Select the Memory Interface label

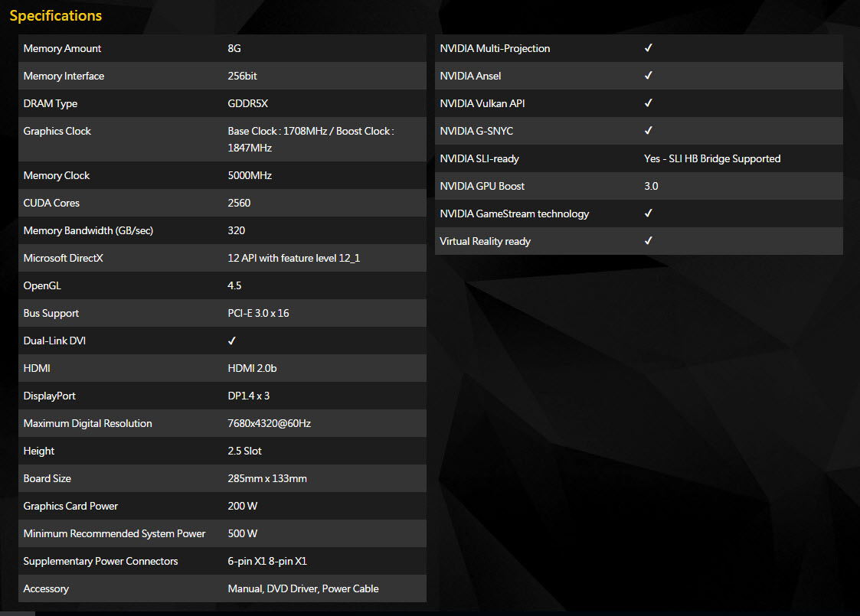(64, 77)
